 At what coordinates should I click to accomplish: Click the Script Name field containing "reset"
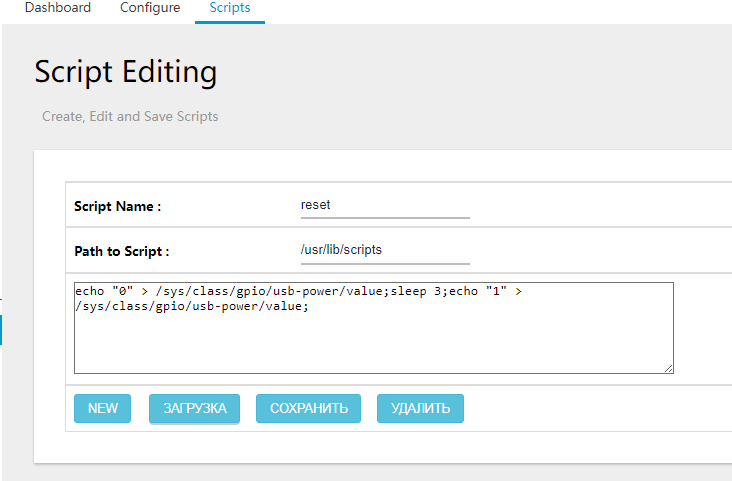385,205
